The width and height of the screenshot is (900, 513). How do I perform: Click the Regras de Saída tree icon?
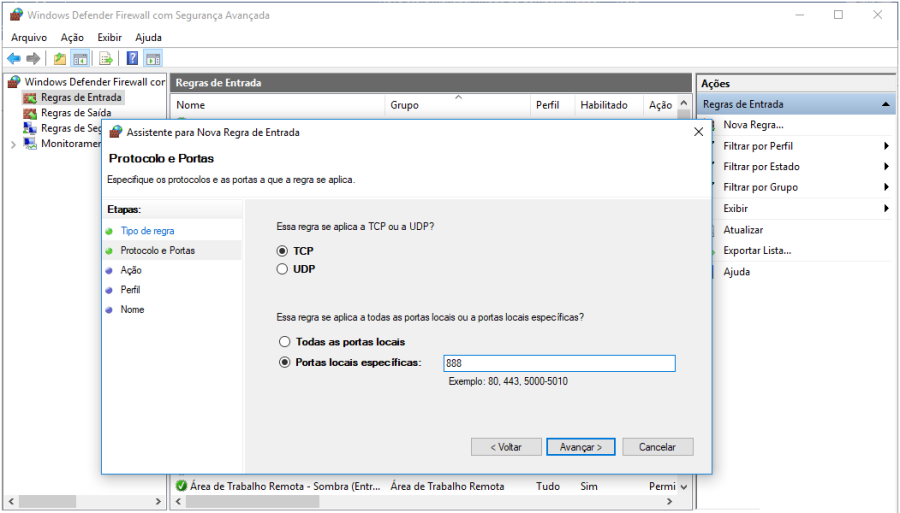click(x=30, y=113)
